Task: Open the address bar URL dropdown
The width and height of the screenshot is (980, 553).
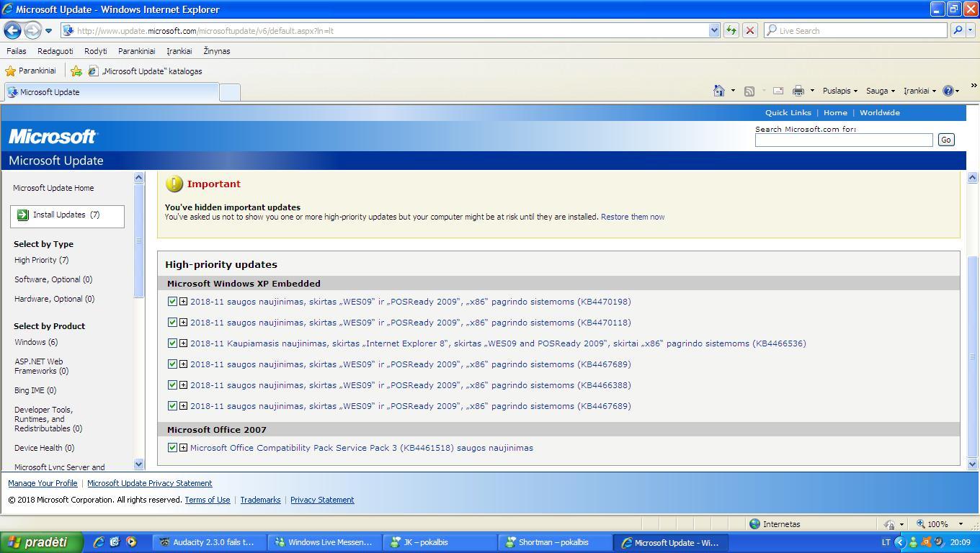Action: tap(714, 30)
